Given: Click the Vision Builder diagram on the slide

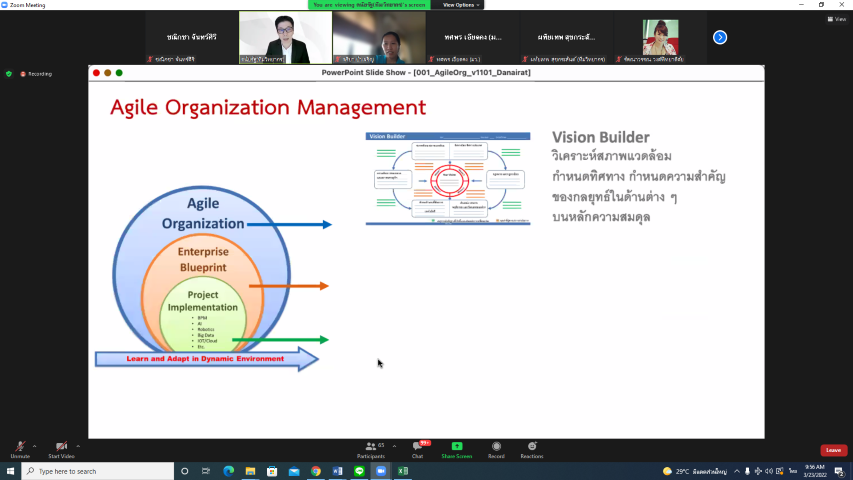Looking at the screenshot, I should [446, 178].
